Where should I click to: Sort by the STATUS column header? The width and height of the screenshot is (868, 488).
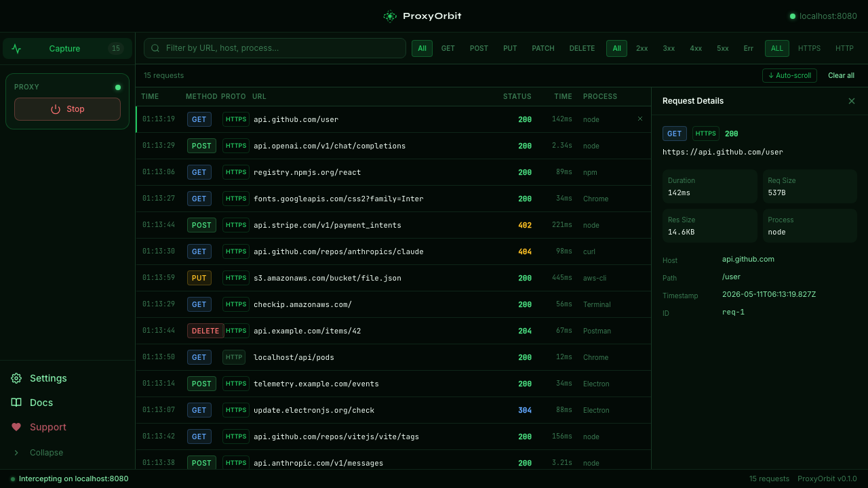(x=517, y=97)
